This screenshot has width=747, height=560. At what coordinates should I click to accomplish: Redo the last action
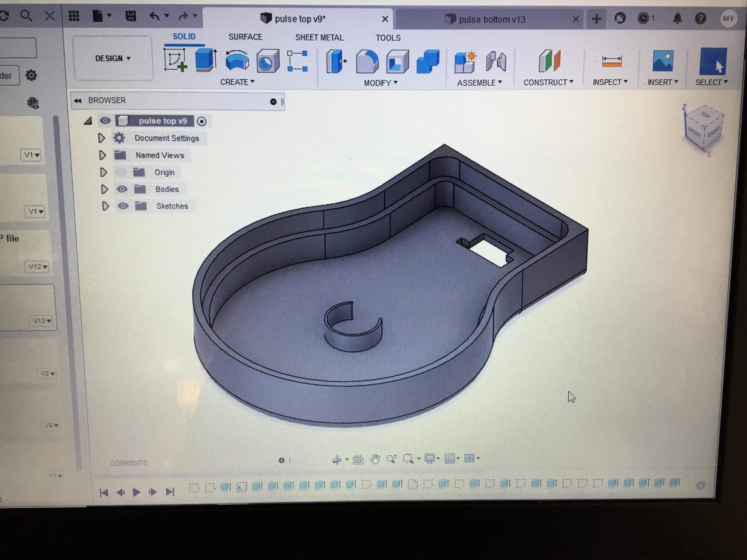[x=183, y=16]
